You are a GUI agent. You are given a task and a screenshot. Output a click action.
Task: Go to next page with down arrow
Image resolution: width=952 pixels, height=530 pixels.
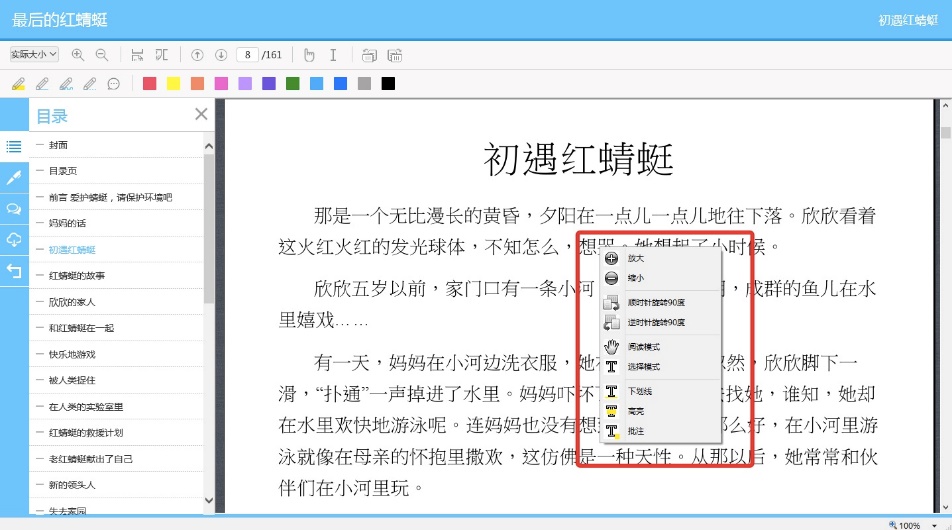click(x=221, y=55)
